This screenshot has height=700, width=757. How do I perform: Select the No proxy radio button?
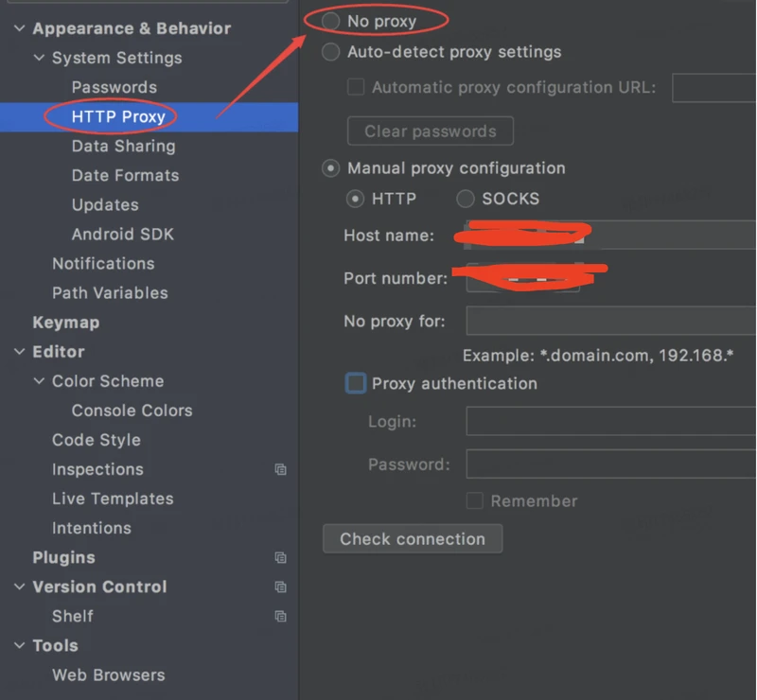coord(330,21)
